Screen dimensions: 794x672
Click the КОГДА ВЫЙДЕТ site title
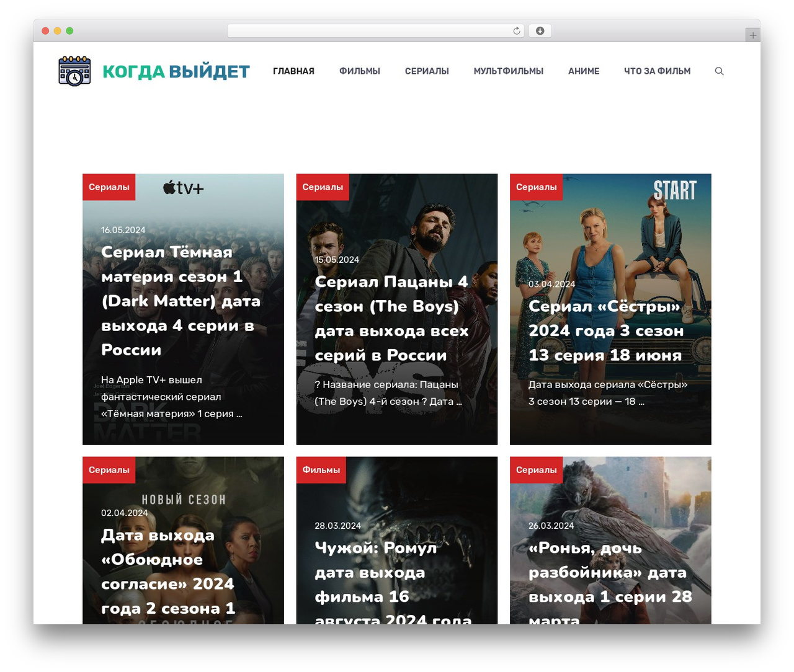[x=176, y=72]
